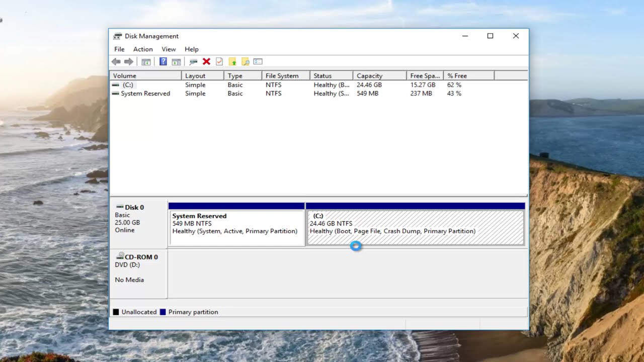Select the System Reserved partition block on Disk 0
Screen dimensions: 644x362
tap(236, 224)
